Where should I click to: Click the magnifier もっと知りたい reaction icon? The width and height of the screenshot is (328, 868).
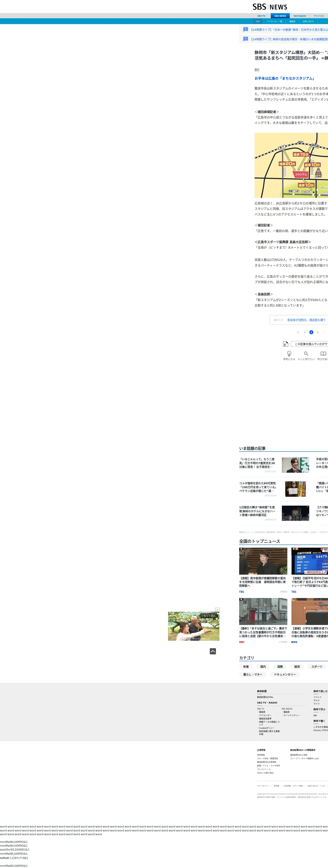[x=306, y=353]
